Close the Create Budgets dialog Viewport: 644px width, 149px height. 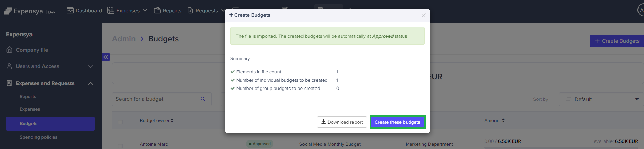pyautogui.click(x=423, y=15)
